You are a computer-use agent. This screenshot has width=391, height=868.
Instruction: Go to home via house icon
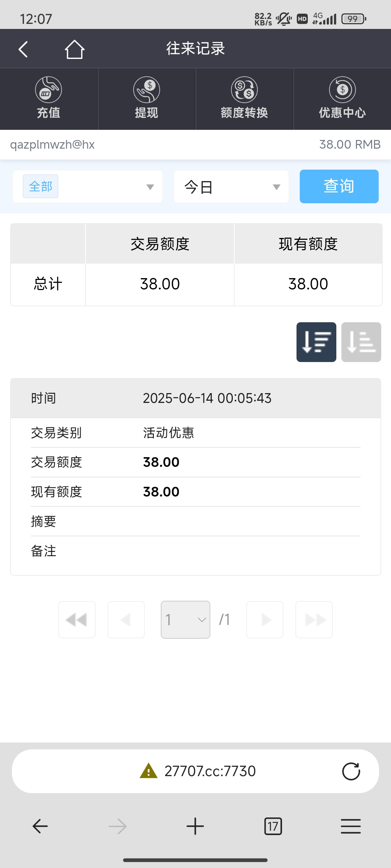tap(75, 49)
